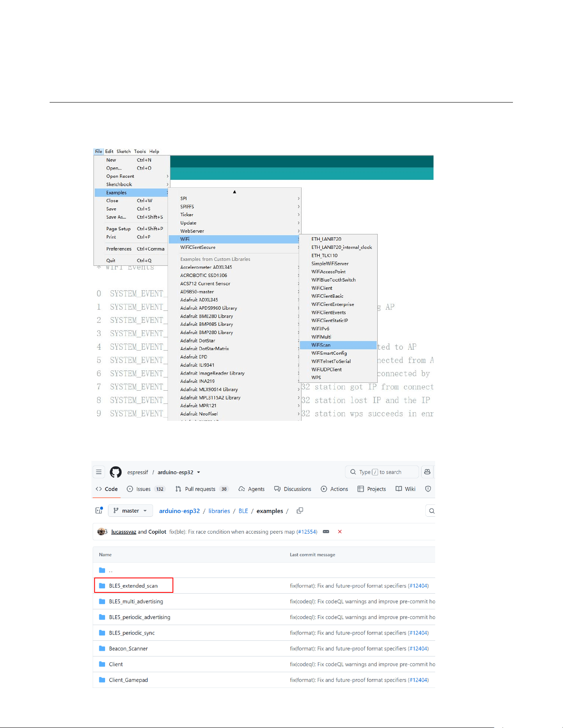Click the BLE5_multi_advertising folder icon

coord(102,601)
